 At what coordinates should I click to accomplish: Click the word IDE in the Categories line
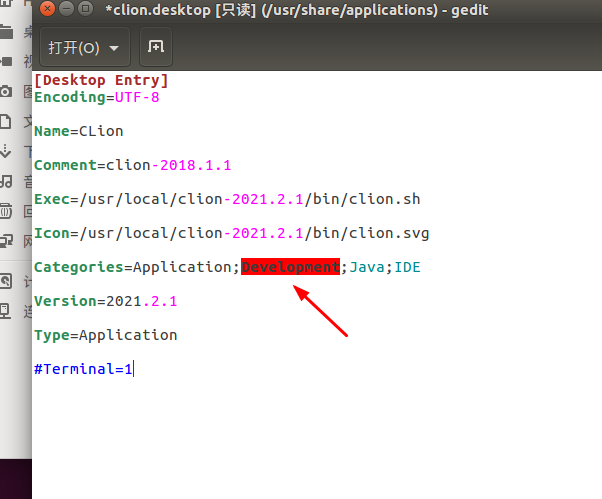pyautogui.click(x=407, y=267)
